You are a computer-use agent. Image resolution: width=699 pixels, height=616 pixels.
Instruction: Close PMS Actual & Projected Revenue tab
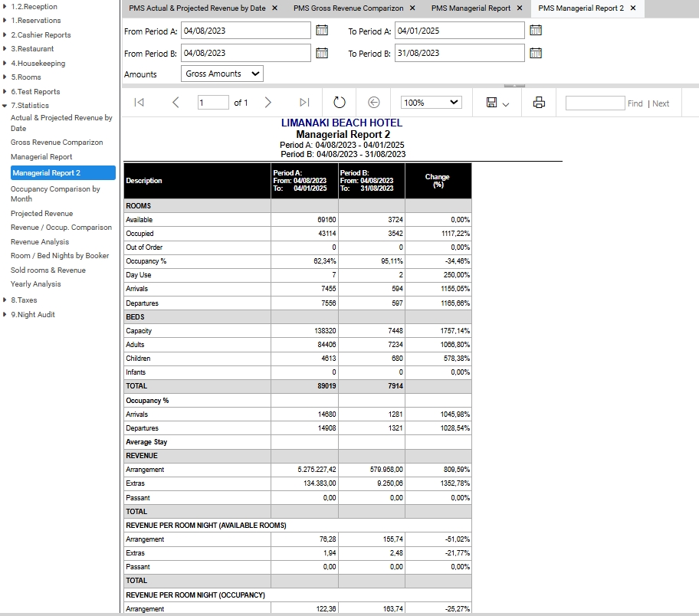(x=274, y=8)
